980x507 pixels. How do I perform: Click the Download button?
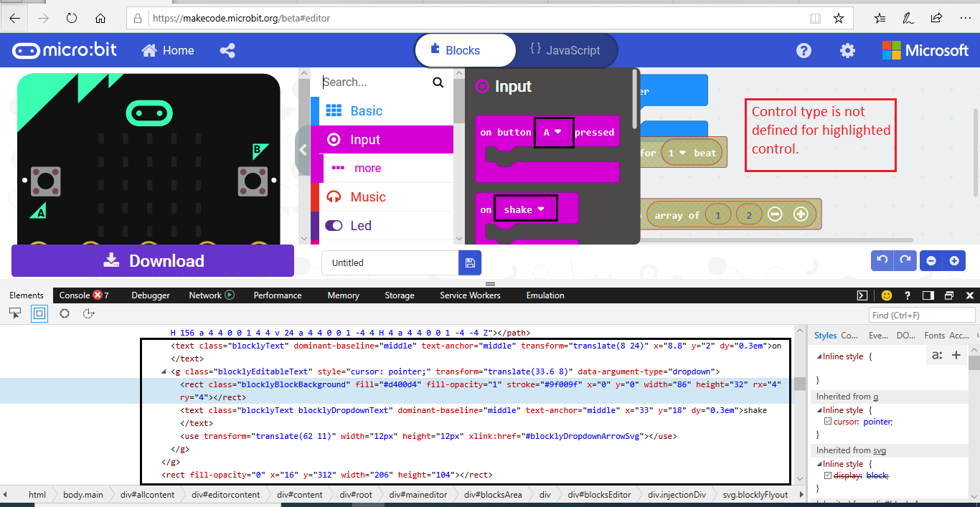pos(153,260)
